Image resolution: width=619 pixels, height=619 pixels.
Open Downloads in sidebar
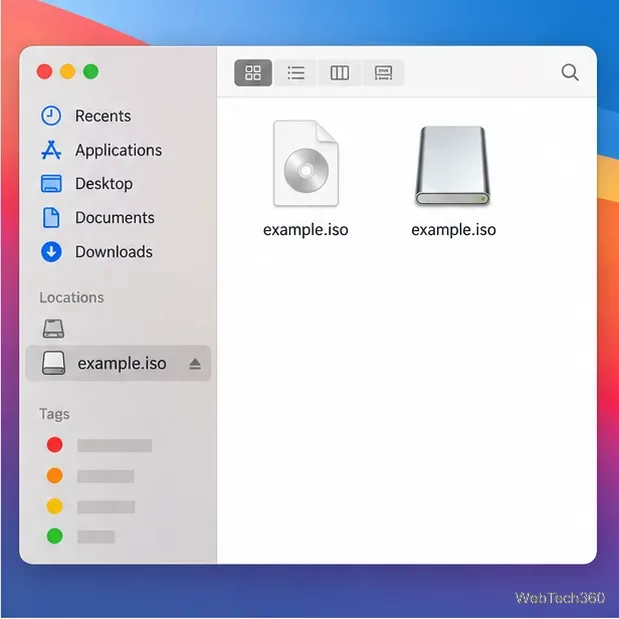click(x=97, y=252)
